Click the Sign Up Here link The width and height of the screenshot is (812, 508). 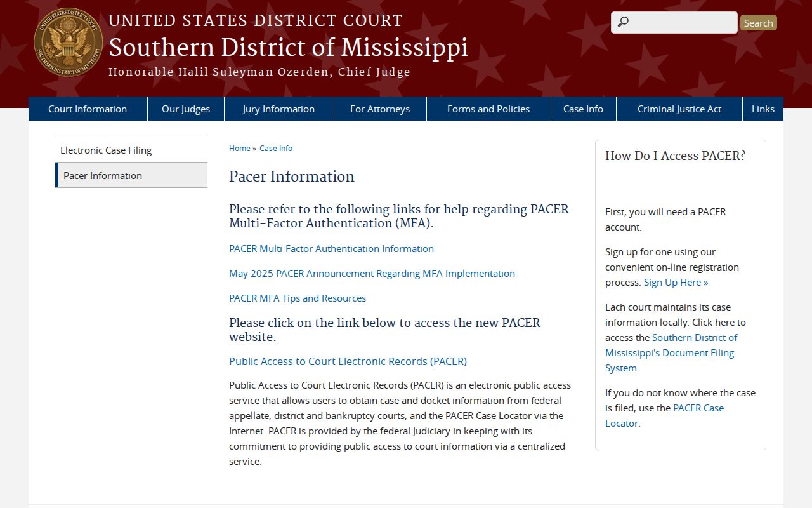[676, 282]
